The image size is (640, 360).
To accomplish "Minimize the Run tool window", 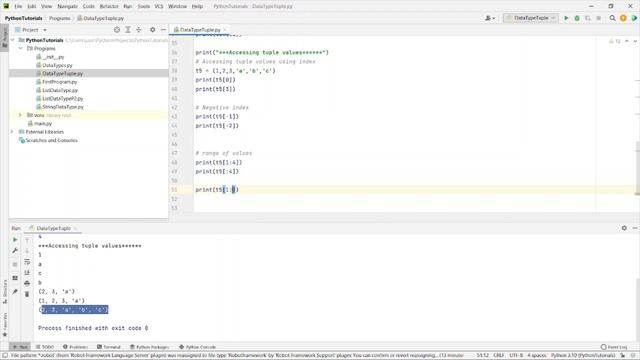I will (635, 228).
